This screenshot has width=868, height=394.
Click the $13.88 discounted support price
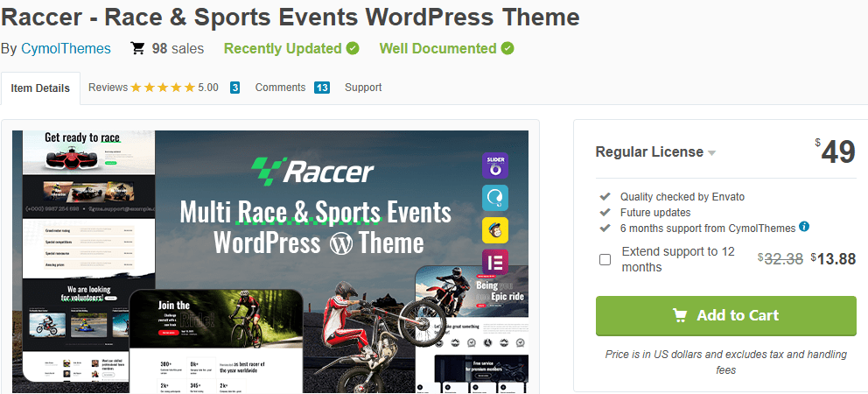click(x=833, y=259)
